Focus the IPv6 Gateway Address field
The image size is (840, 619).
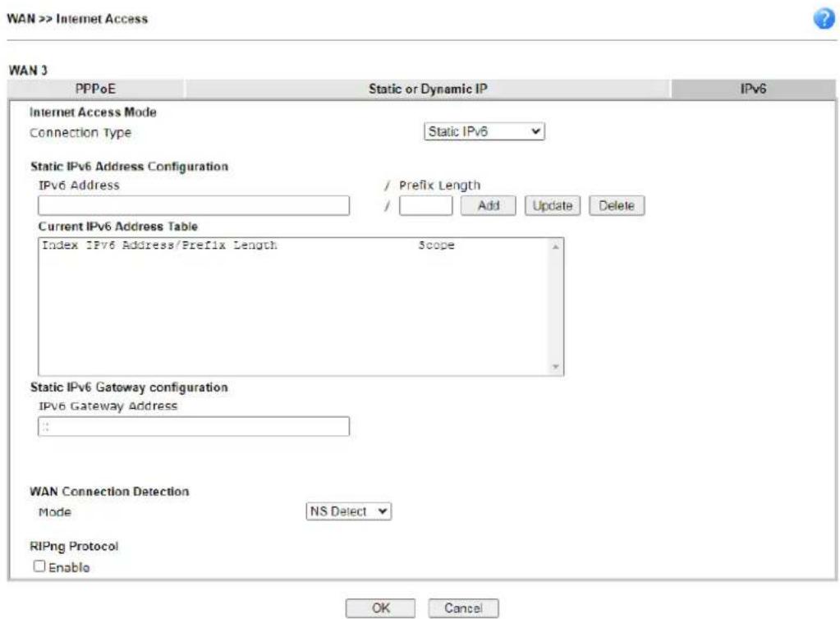194,427
